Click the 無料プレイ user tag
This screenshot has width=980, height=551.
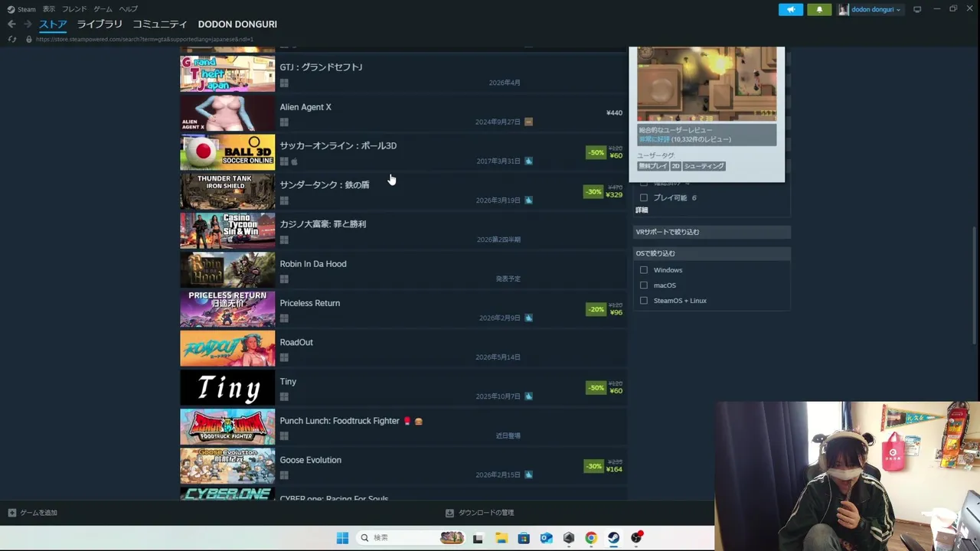click(653, 166)
